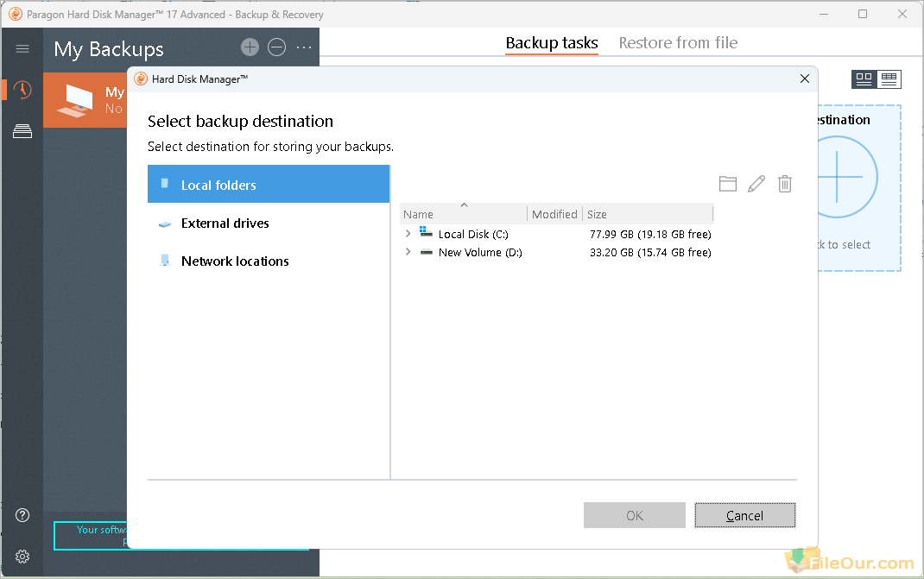Viewport: 924px width, 579px height.
Task: Expand the New Volume (D:) tree node
Action: (x=408, y=252)
